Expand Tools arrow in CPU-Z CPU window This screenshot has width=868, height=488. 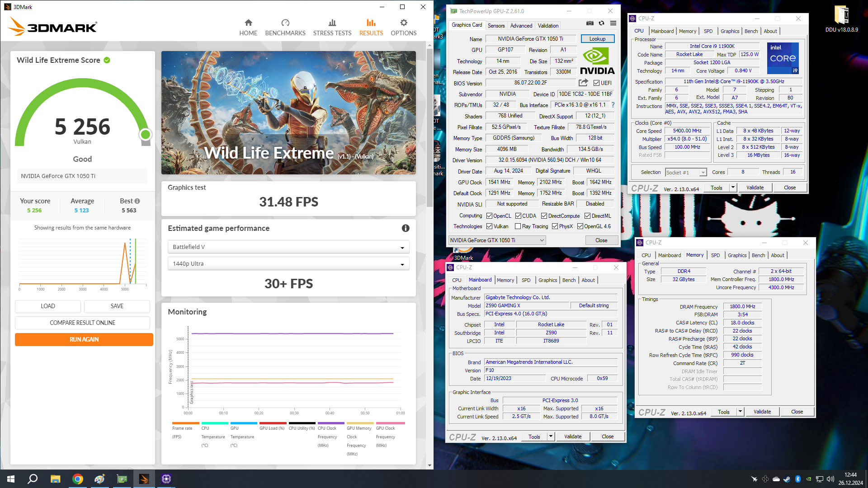[x=732, y=188]
